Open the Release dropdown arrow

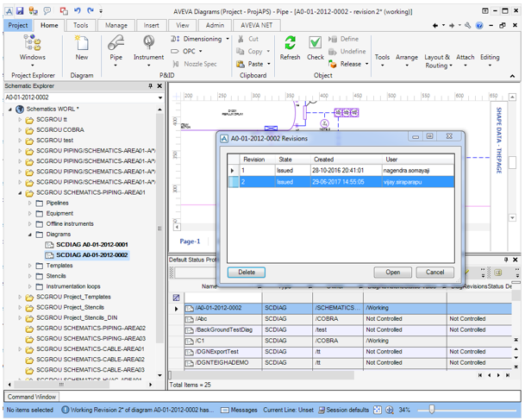366,64
